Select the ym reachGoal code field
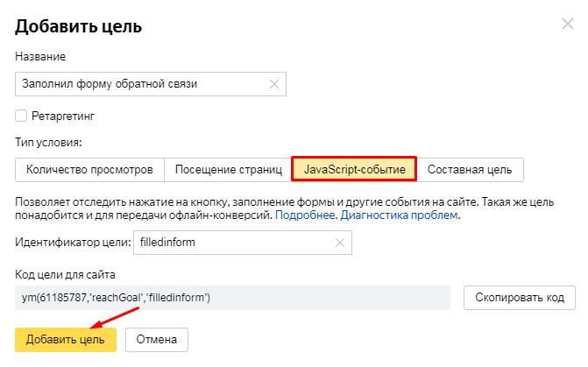The height and width of the screenshot is (367, 588). click(x=232, y=298)
